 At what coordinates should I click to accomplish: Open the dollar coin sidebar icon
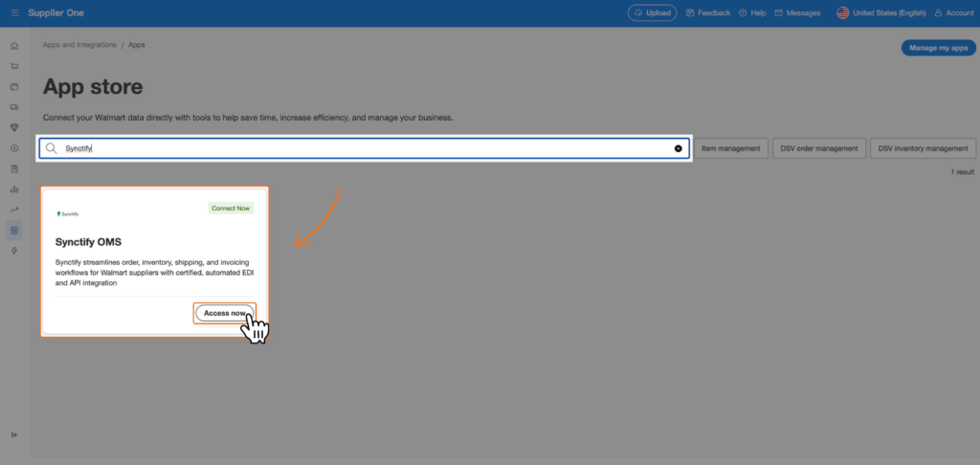tap(14, 148)
